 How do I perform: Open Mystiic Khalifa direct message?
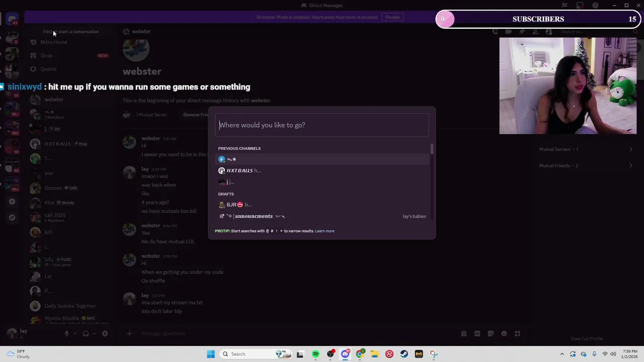coord(69,319)
